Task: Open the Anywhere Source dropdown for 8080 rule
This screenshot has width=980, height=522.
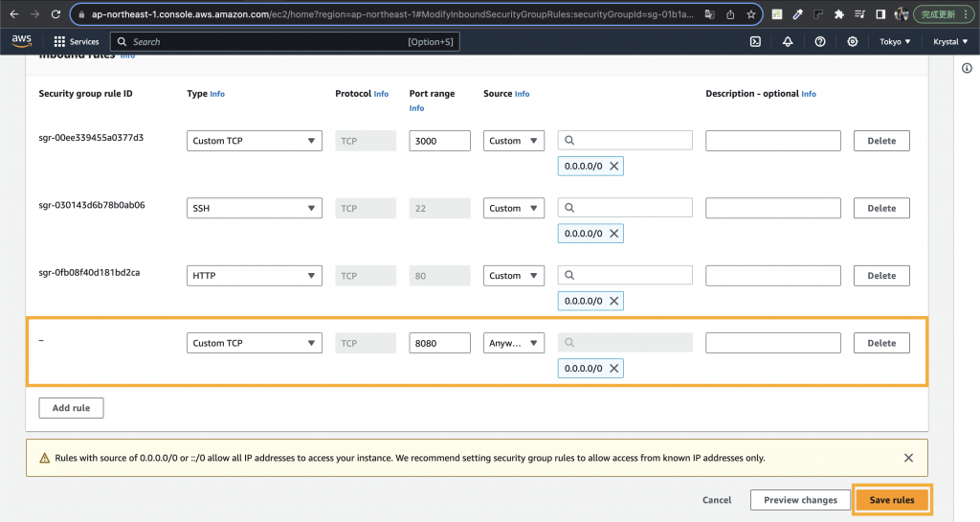Action: pyautogui.click(x=514, y=343)
